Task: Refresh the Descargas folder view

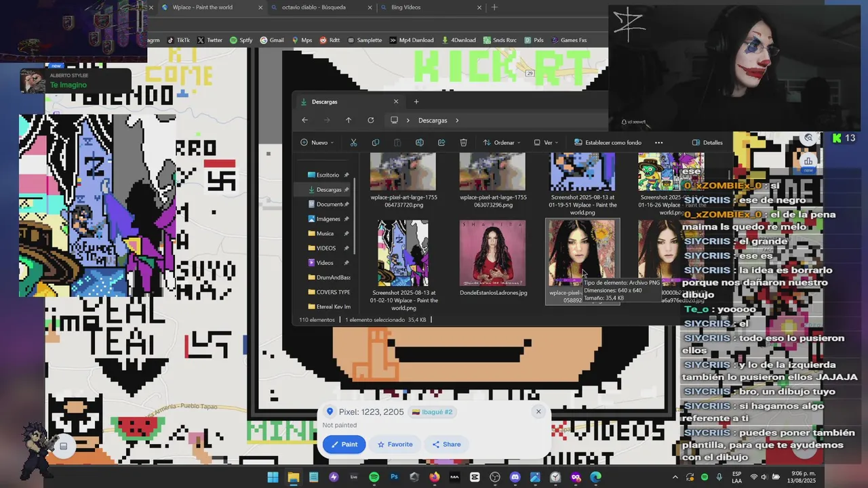Action: tap(370, 120)
